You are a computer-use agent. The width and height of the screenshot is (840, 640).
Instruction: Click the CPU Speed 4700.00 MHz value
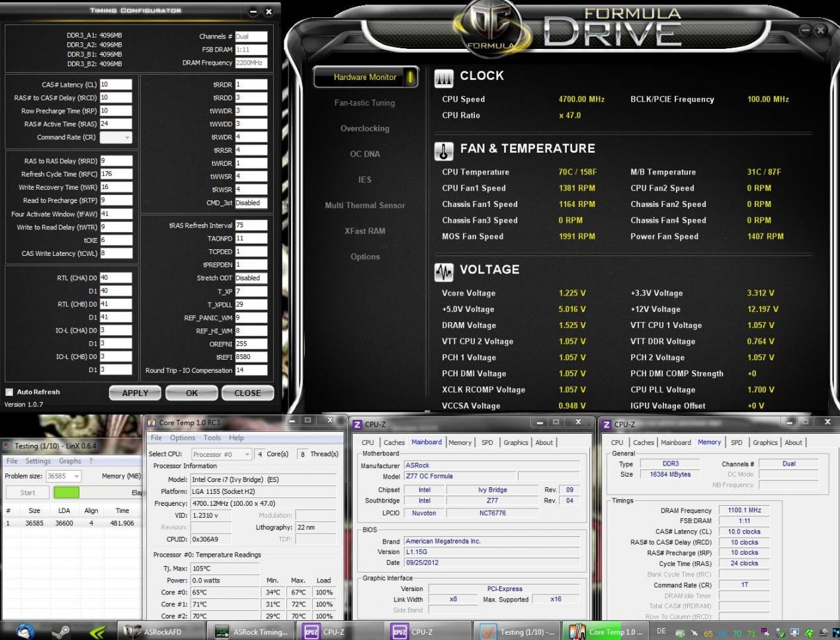click(x=581, y=99)
